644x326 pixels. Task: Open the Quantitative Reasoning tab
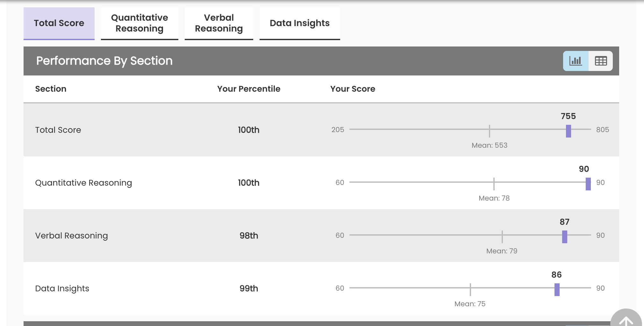(140, 23)
